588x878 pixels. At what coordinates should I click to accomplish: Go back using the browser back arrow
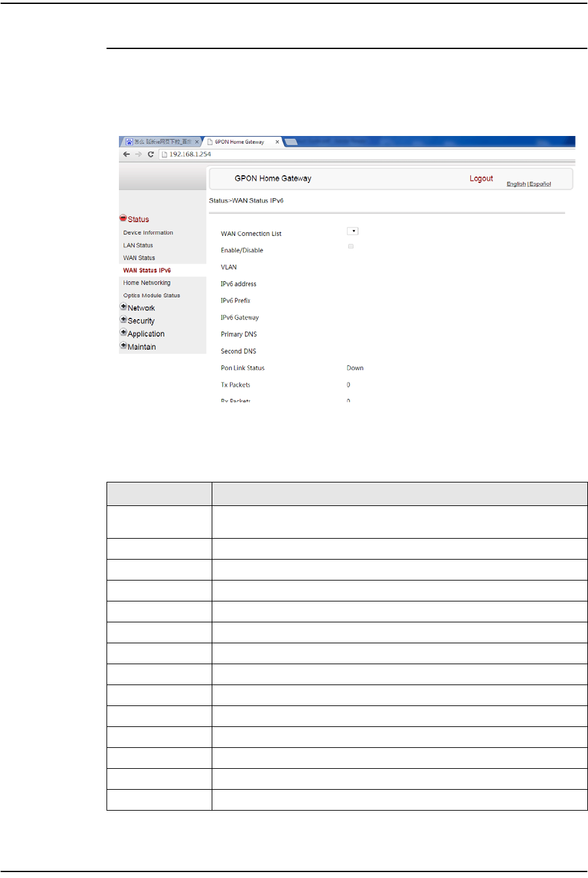(x=127, y=154)
